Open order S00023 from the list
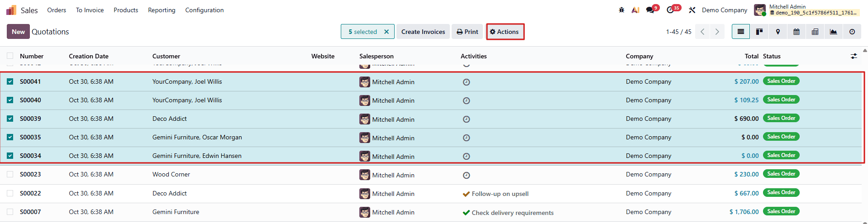This screenshot has height=224, width=868. [30, 174]
